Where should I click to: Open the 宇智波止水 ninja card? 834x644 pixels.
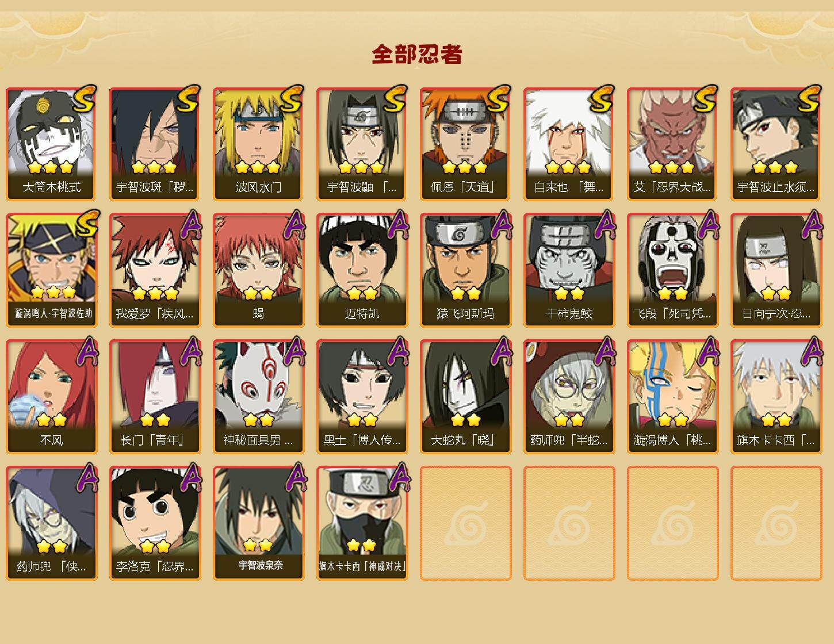(776, 144)
